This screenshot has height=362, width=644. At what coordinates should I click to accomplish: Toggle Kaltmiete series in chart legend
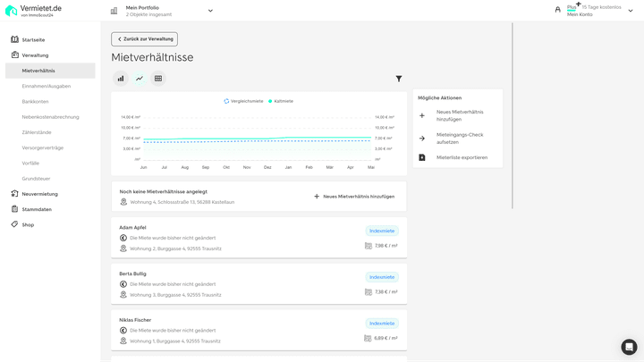point(282,101)
